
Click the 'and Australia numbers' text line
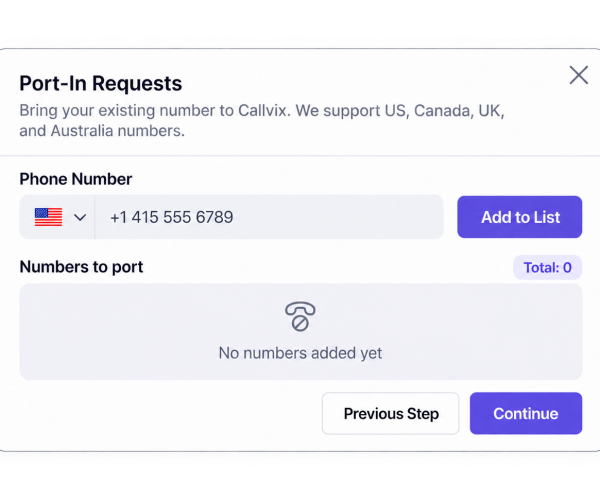[102, 131]
